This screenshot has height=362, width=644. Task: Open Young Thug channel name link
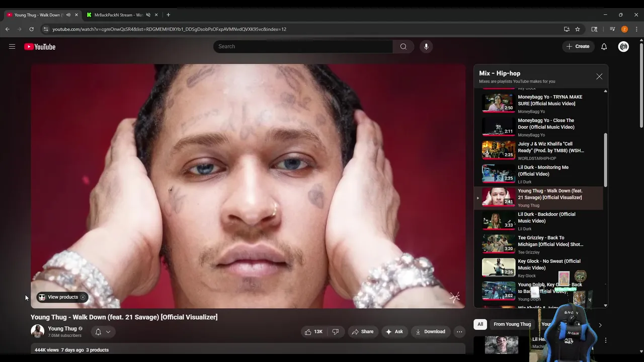point(62,329)
